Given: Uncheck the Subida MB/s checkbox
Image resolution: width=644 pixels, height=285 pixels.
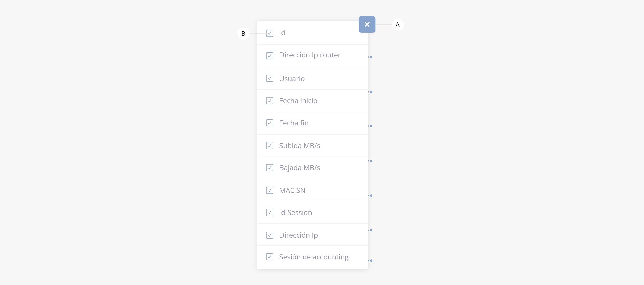Looking at the screenshot, I should click(269, 146).
